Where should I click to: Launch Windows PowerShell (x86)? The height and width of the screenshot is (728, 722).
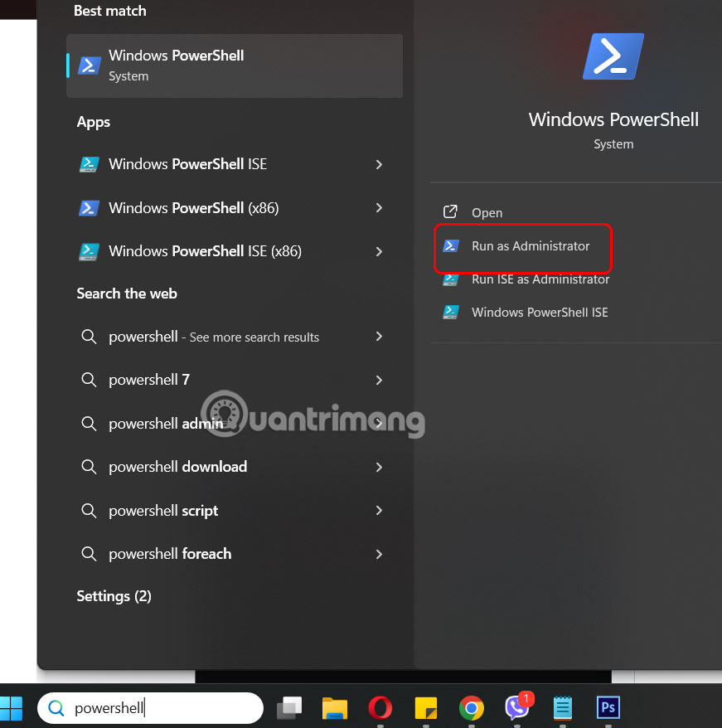click(189, 208)
